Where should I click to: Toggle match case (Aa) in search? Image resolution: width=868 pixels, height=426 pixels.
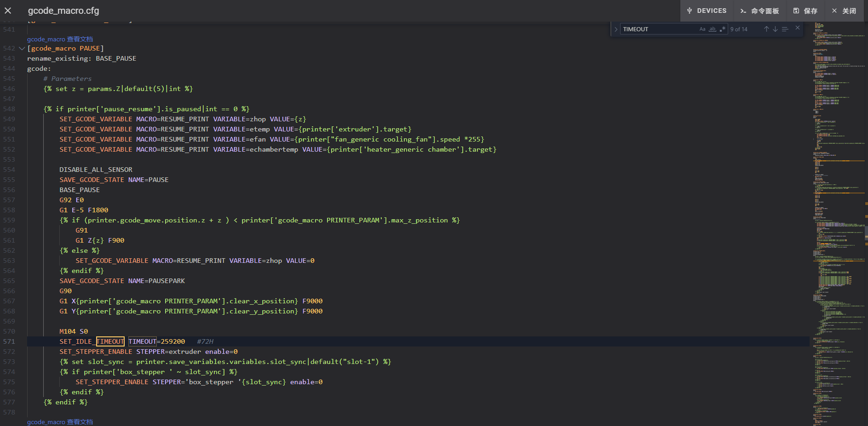point(702,29)
